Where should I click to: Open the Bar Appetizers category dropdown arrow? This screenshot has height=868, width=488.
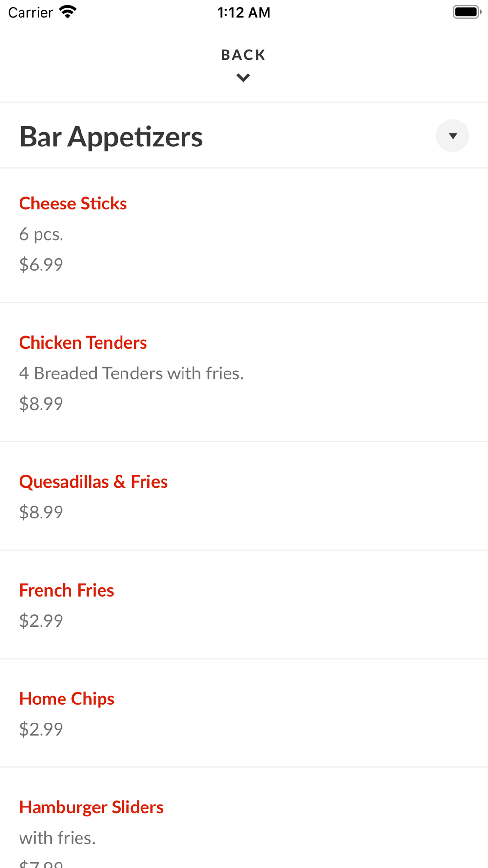click(452, 136)
